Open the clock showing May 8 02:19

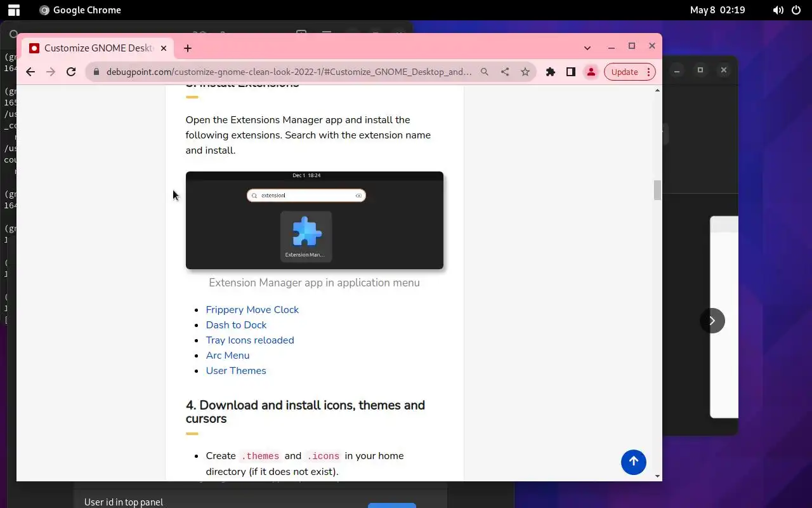(x=717, y=10)
